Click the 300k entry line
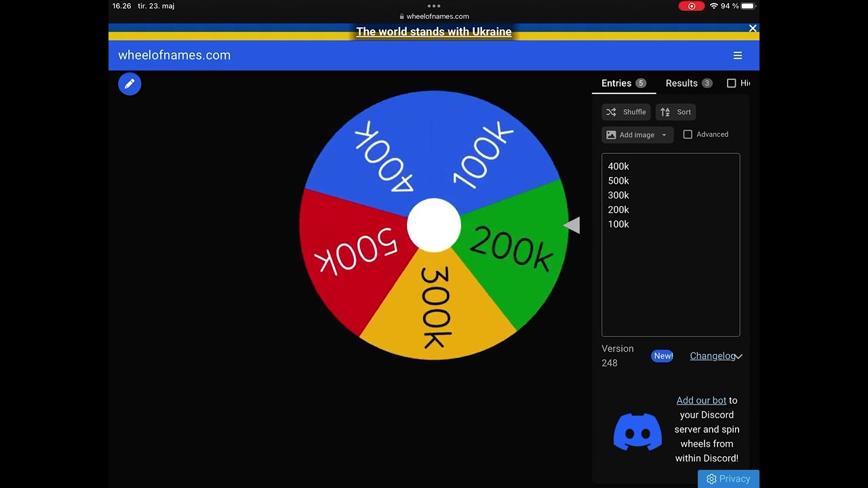The width and height of the screenshot is (868, 488). [618, 195]
